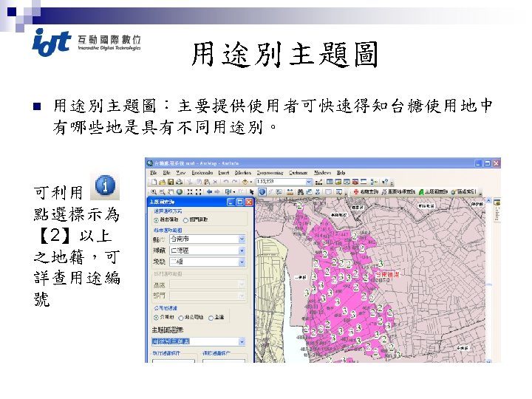Open the township dropdown showing 仁德區

pos(242,250)
